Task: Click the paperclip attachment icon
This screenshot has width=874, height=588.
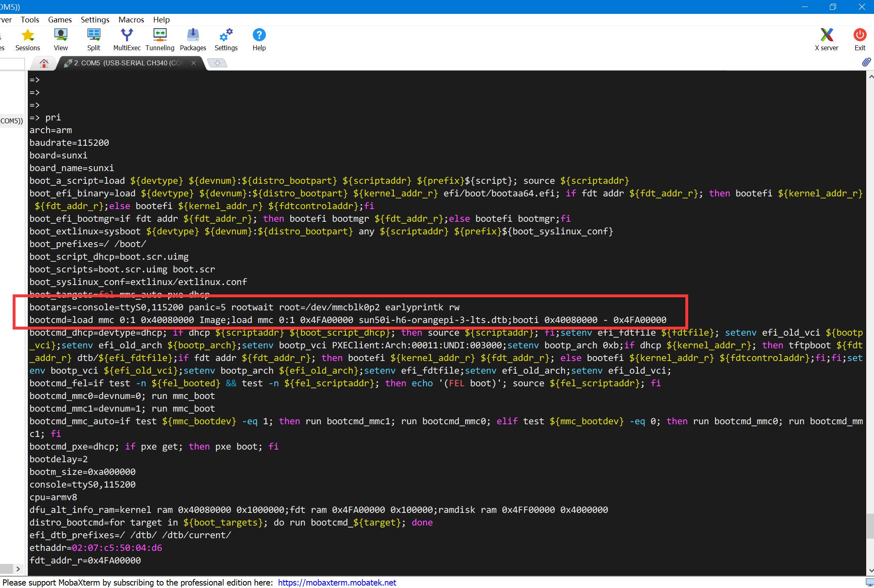Action: [866, 62]
